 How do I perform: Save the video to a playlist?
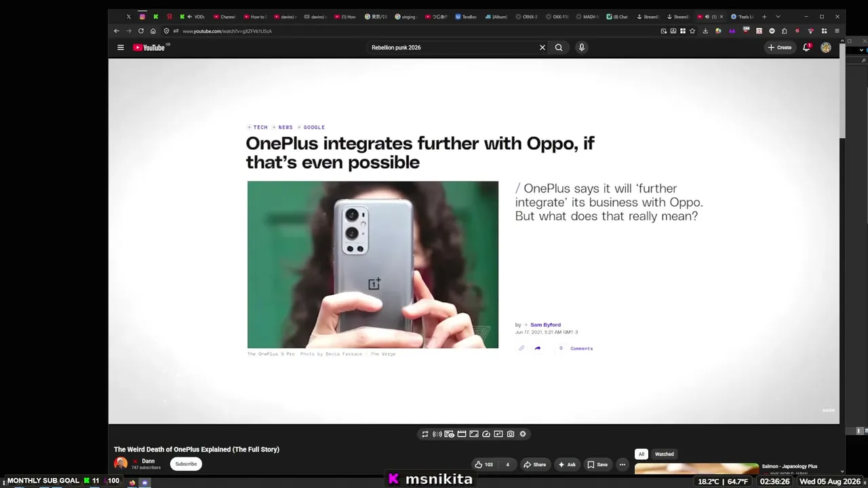click(x=597, y=464)
